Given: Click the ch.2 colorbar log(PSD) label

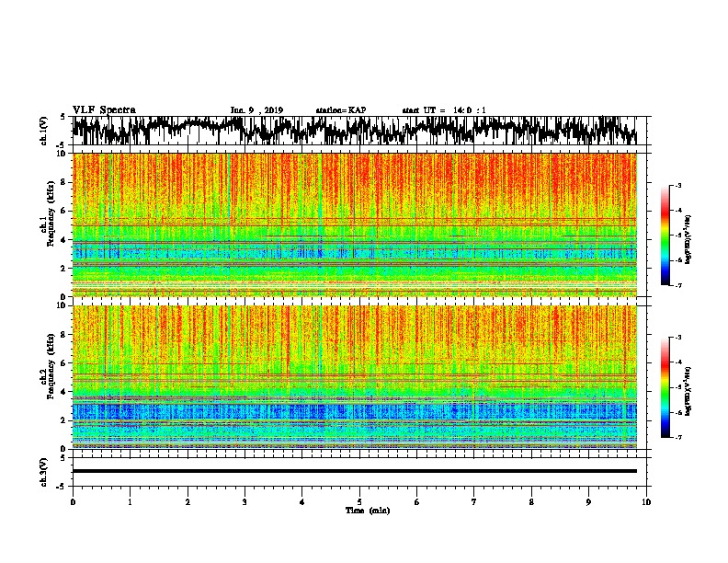Looking at the screenshot, I should 688,391.
